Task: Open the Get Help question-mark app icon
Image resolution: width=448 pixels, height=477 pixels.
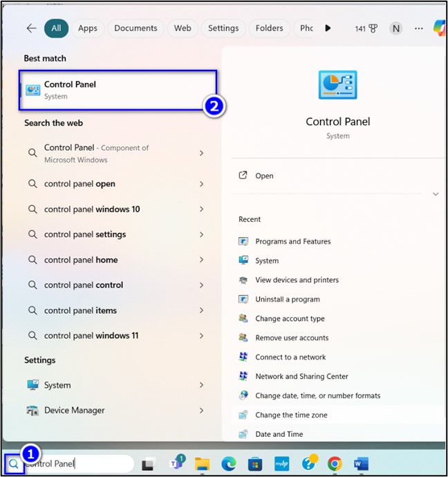Action: click(x=309, y=462)
